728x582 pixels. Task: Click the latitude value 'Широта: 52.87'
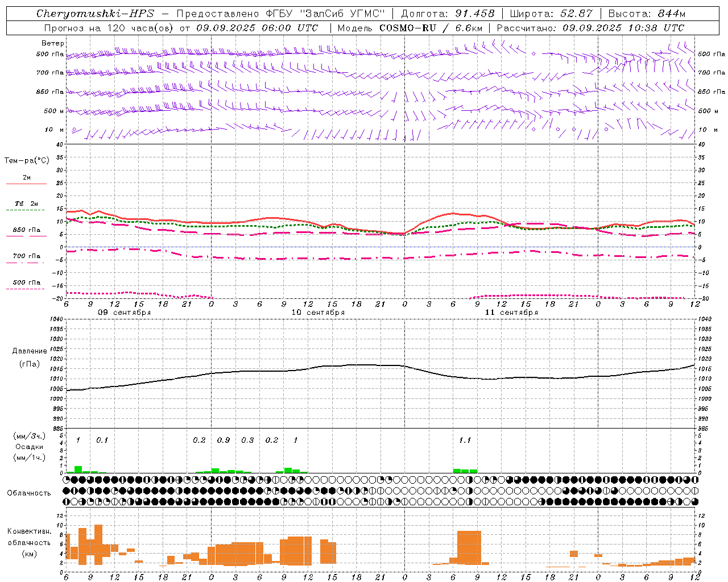click(551, 14)
